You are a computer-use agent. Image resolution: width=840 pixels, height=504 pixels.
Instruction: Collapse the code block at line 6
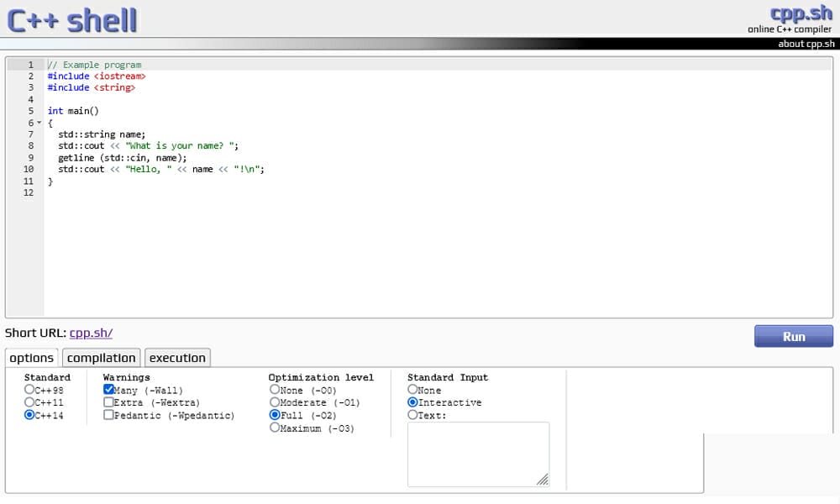tap(37, 122)
